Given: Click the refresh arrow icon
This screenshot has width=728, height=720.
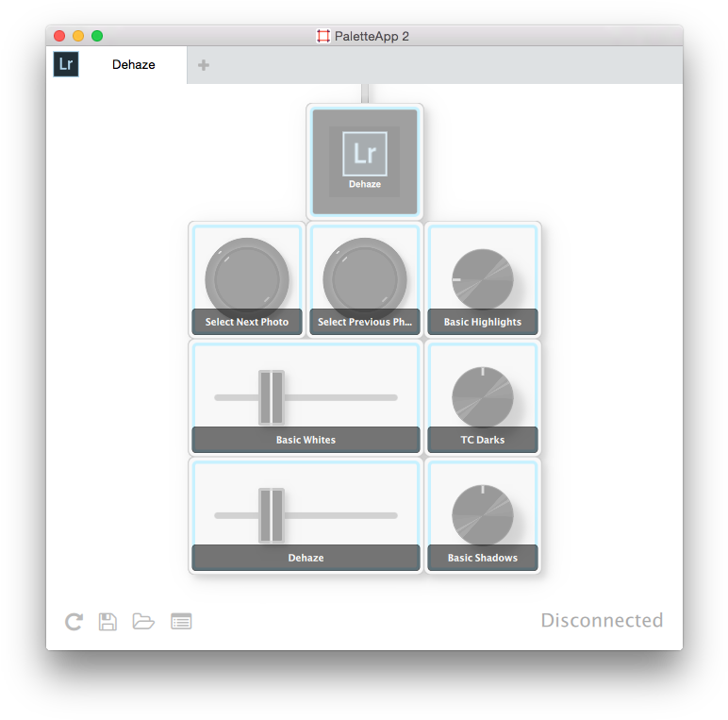Looking at the screenshot, I should (x=74, y=622).
